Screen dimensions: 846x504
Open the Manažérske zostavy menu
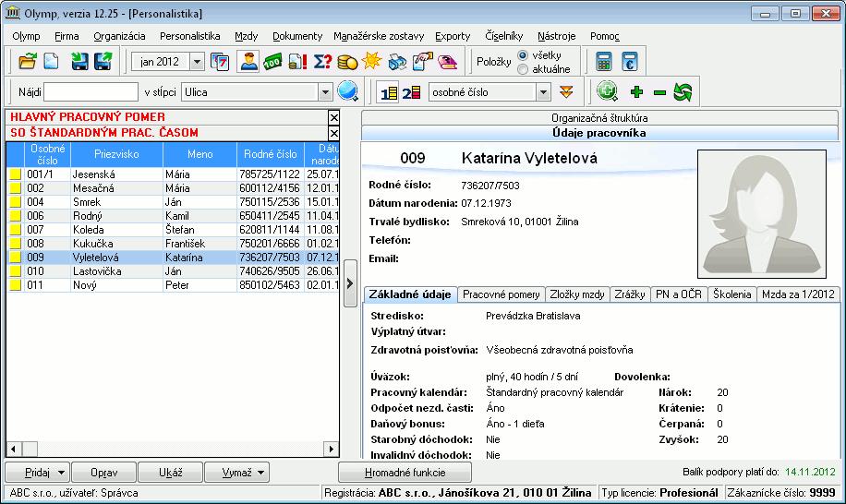379,36
